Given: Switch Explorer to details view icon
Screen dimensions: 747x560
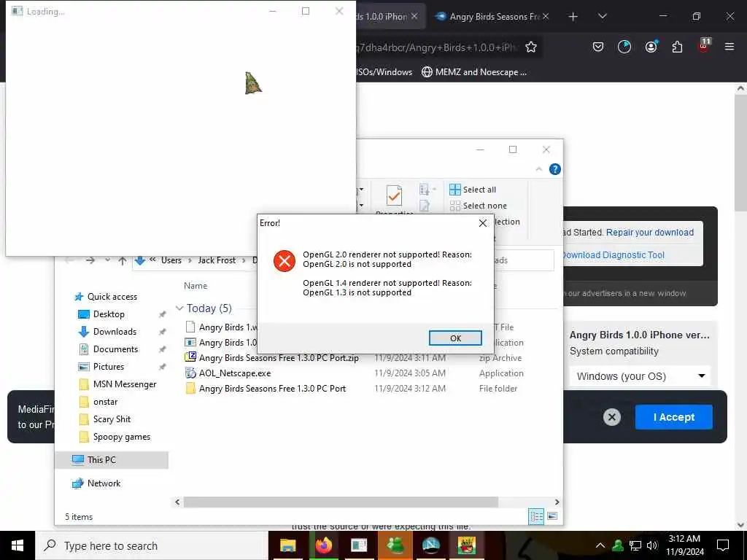Looking at the screenshot, I should click(x=536, y=516).
